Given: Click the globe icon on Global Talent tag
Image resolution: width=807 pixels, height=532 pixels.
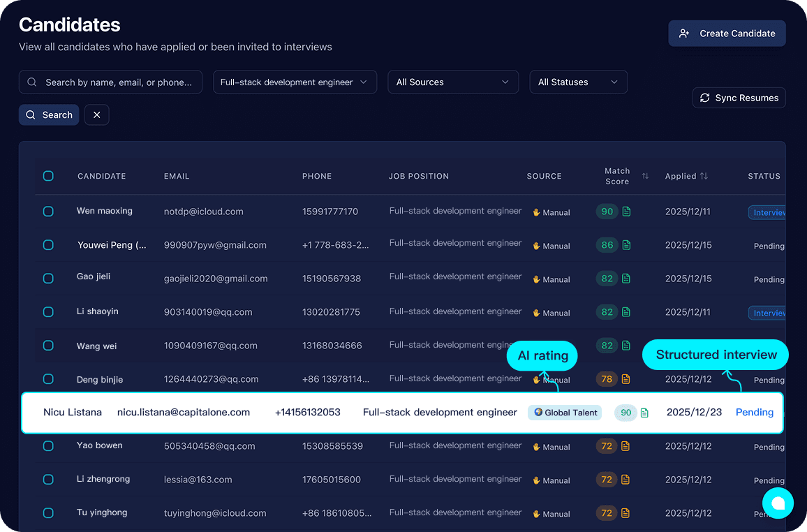Looking at the screenshot, I should coord(538,413).
